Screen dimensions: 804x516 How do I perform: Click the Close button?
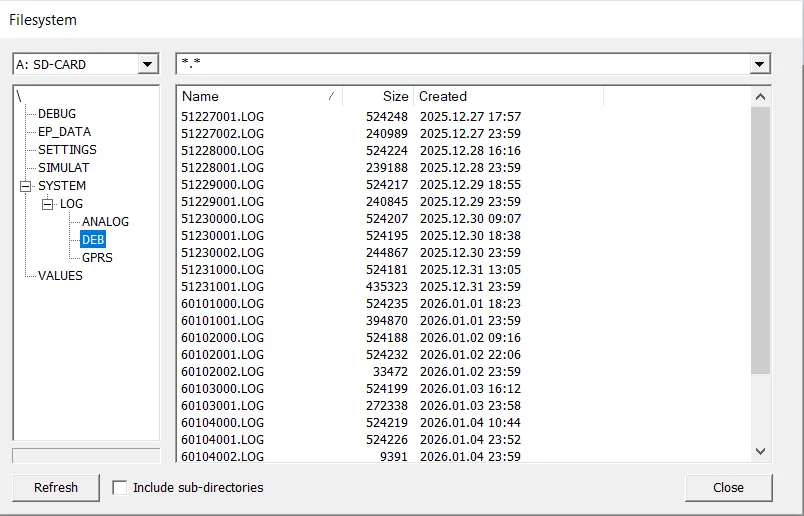coord(728,487)
